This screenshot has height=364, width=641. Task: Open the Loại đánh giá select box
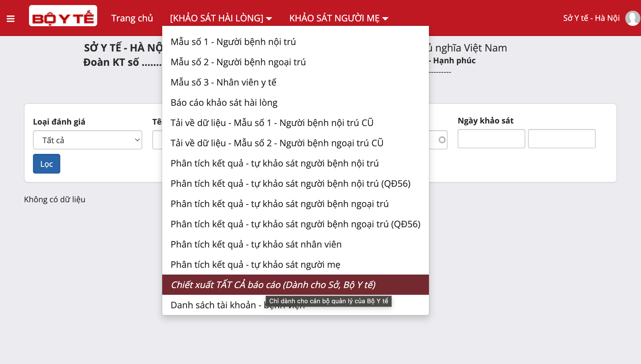(x=87, y=140)
